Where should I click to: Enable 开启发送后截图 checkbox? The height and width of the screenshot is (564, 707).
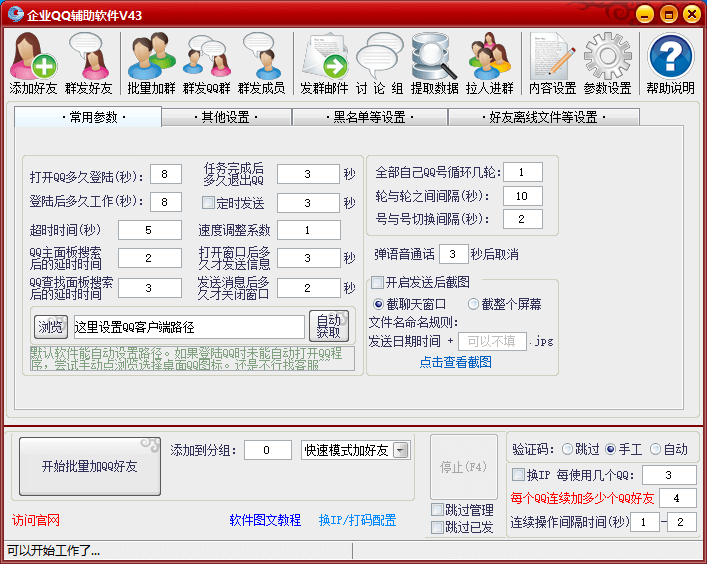tap(377, 283)
